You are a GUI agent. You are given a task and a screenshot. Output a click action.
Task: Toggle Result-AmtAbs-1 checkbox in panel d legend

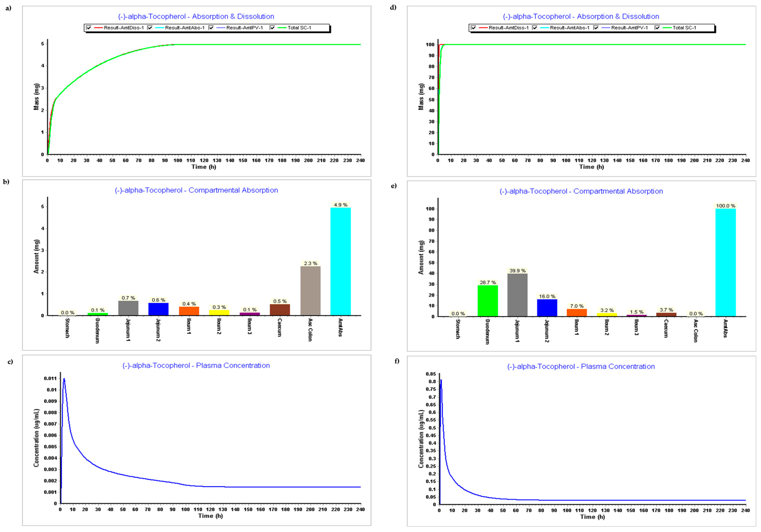pos(535,28)
